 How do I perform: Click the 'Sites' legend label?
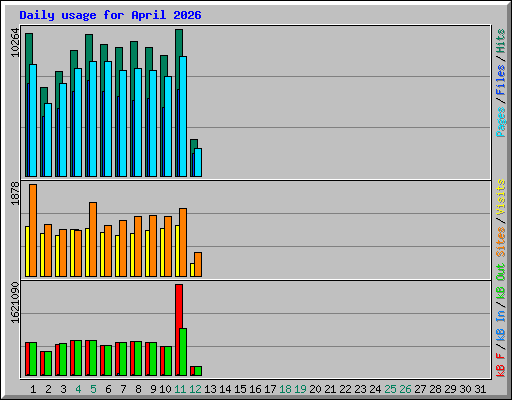[500, 242]
